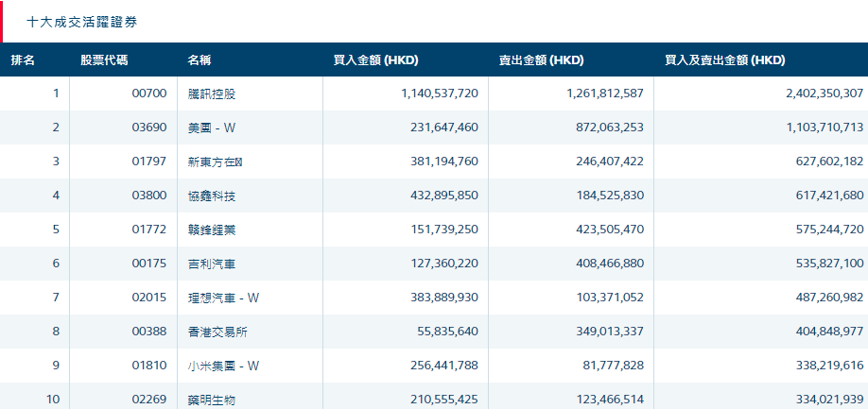Screen dimensions: 868x409
Task: Select the name 協鑫科技
Action: (x=212, y=196)
